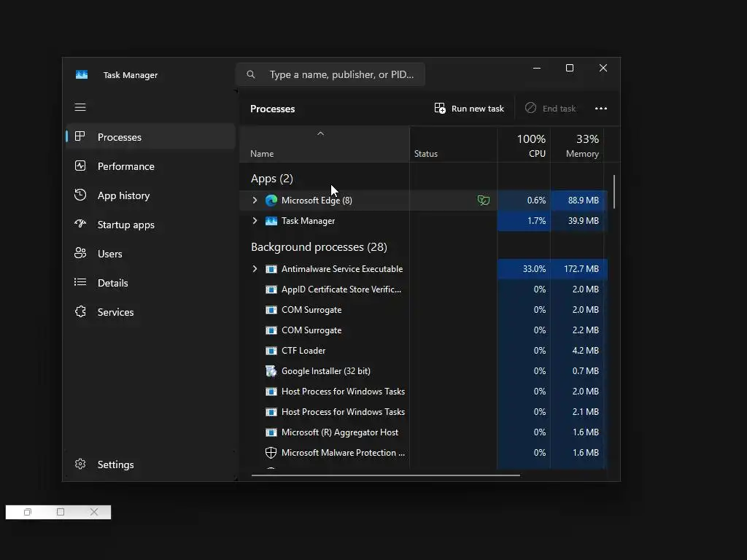
Task: Click the End task button
Action: click(550, 109)
